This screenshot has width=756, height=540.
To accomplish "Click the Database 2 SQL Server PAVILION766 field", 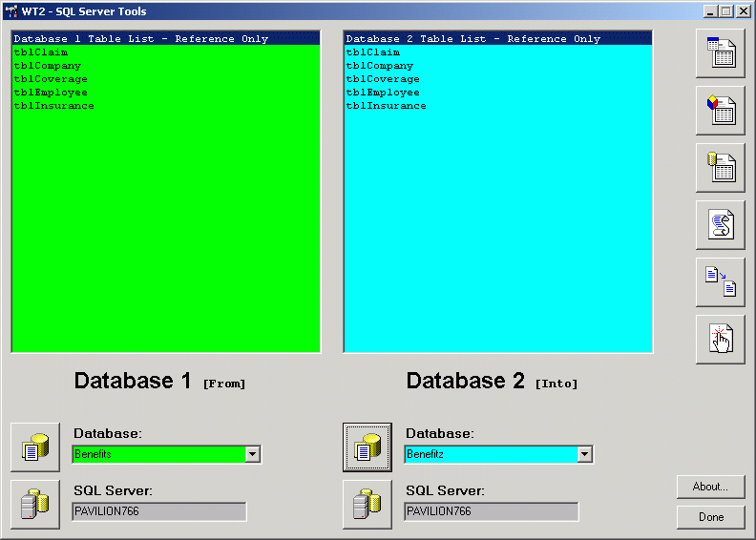I will tap(491, 512).
